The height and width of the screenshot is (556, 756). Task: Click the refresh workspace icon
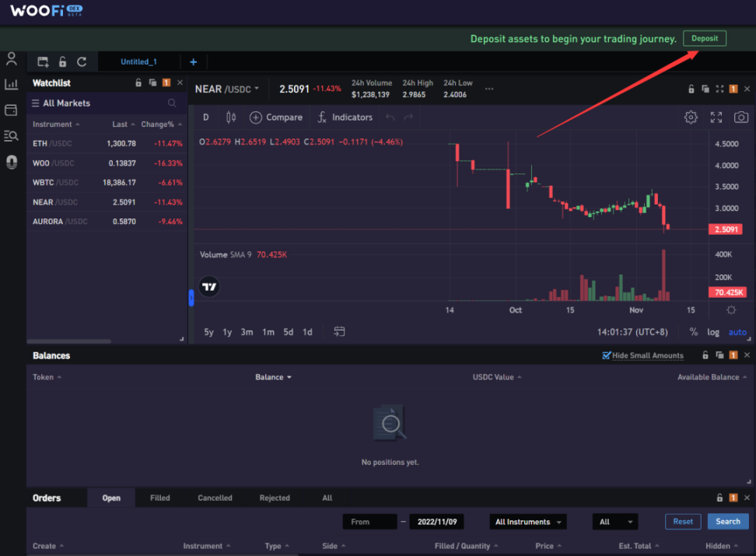coord(82,61)
